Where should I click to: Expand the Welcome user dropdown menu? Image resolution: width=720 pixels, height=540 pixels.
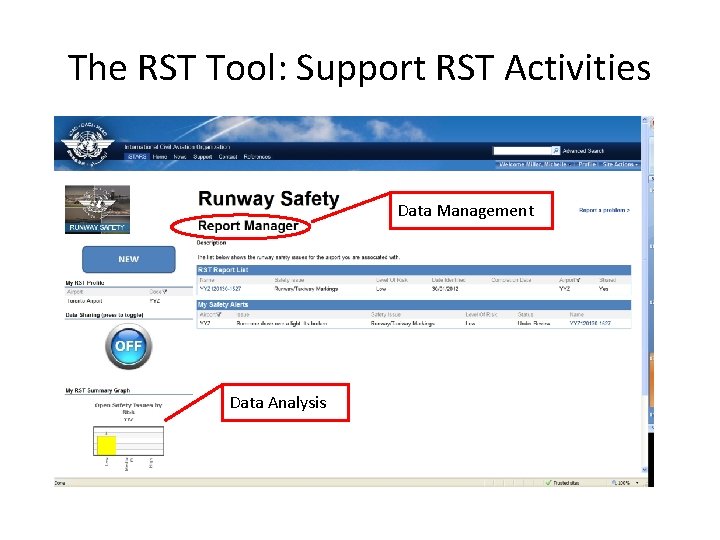[x=534, y=164]
